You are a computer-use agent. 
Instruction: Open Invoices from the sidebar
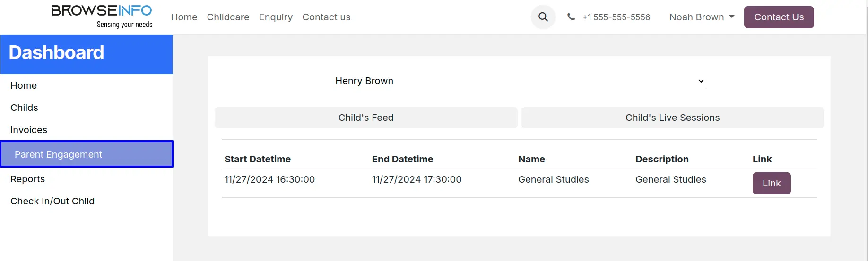29,130
